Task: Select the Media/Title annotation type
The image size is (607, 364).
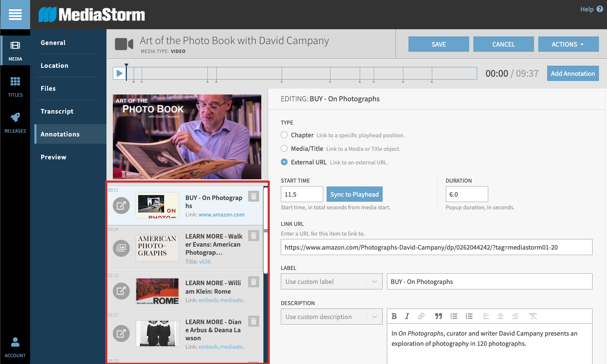Action: (x=284, y=148)
